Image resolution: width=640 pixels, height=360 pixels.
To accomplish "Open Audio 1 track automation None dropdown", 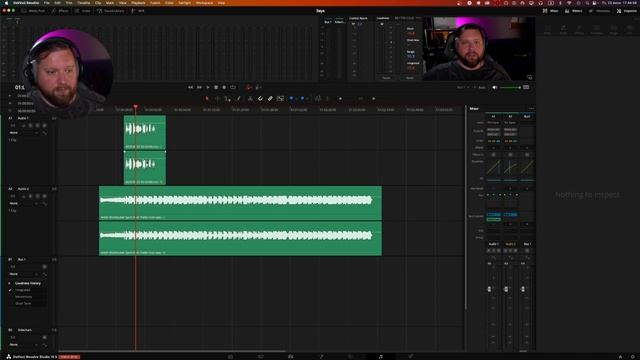I will point(24,133).
